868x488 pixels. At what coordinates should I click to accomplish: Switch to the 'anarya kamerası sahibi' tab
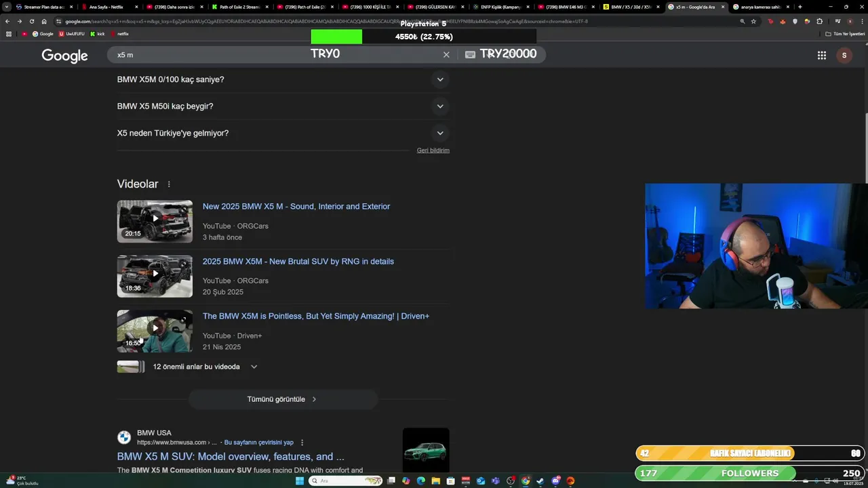point(761,7)
